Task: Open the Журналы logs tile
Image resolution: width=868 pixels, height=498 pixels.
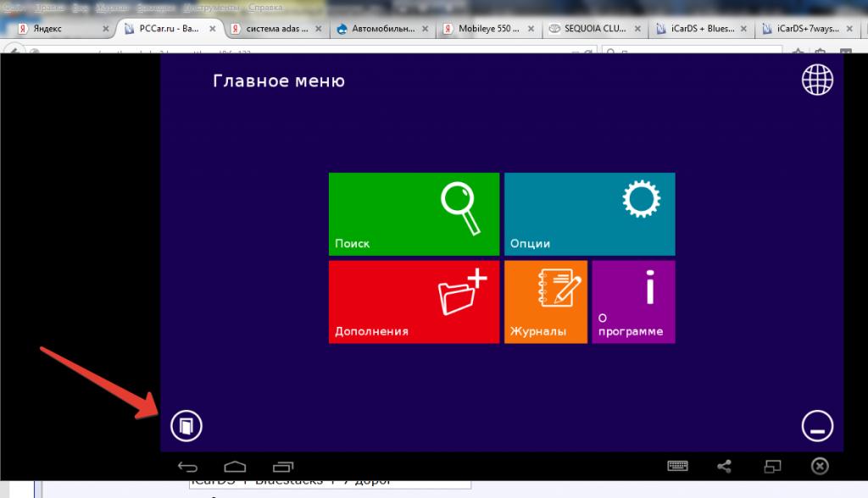Action: click(x=545, y=302)
